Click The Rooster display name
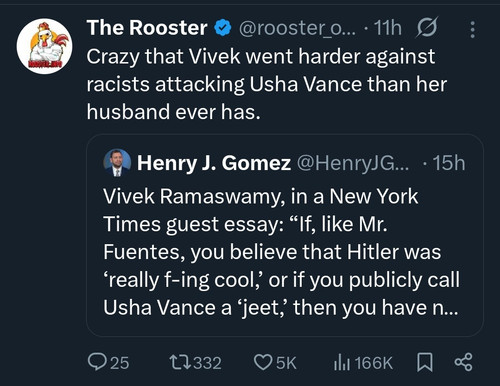Viewport: 500px width, 386px height. click(x=147, y=27)
